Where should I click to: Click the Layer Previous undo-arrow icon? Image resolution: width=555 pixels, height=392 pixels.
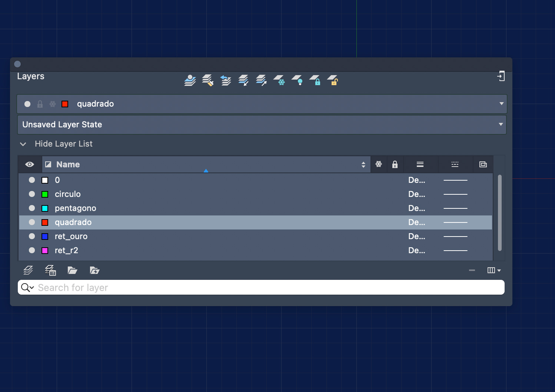click(x=226, y=80)
